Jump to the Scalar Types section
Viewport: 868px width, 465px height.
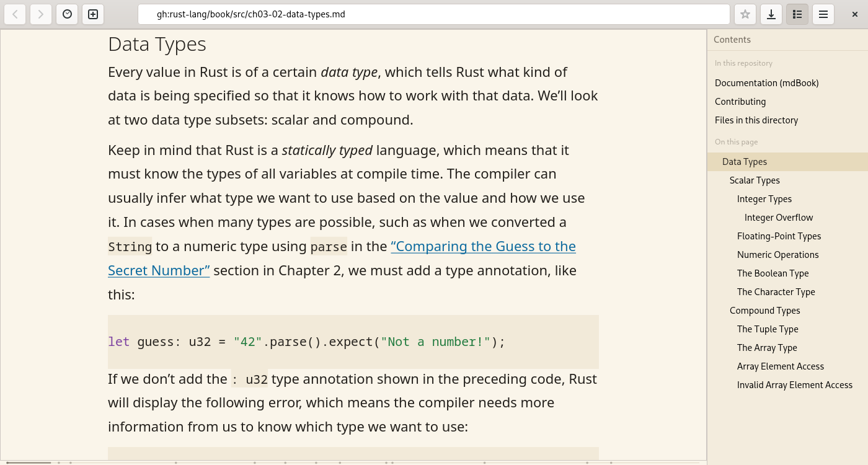click(x=787, y=180)
